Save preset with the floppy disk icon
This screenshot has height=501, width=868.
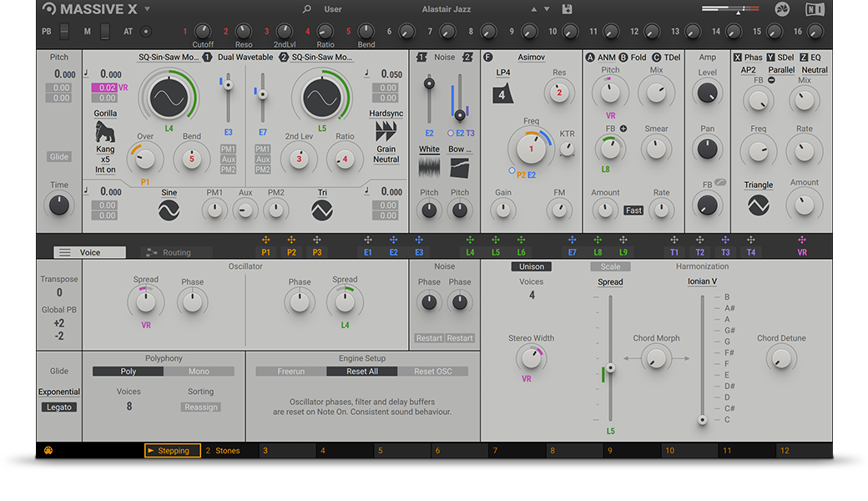[567, 9]
